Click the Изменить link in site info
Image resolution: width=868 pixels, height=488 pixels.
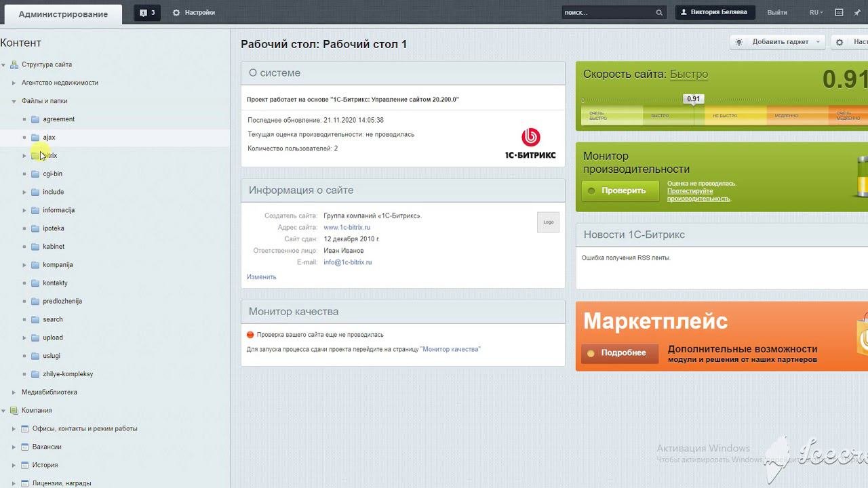coord(262,277)
